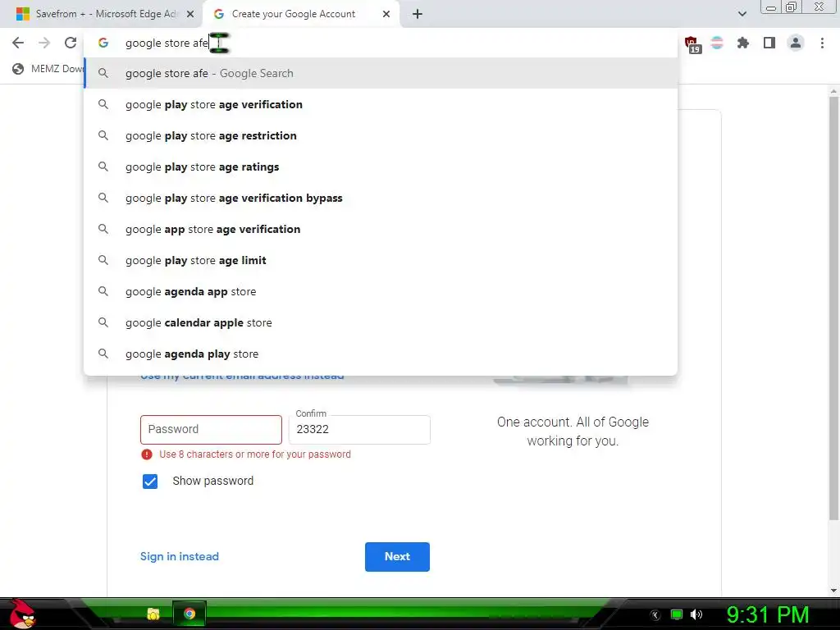Open Chrome's three-dot menu

[822, 43]
